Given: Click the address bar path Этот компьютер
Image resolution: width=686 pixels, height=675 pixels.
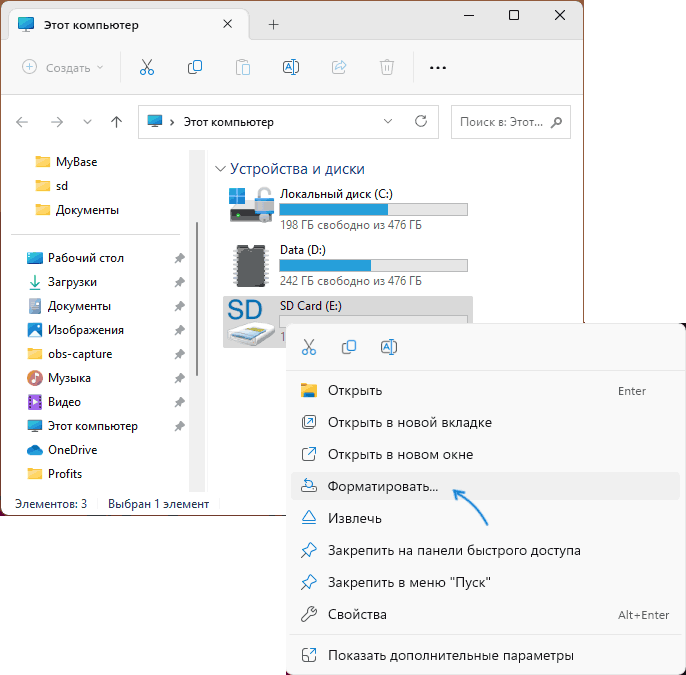Looking at the screenshot, I should tap(228, 122).
